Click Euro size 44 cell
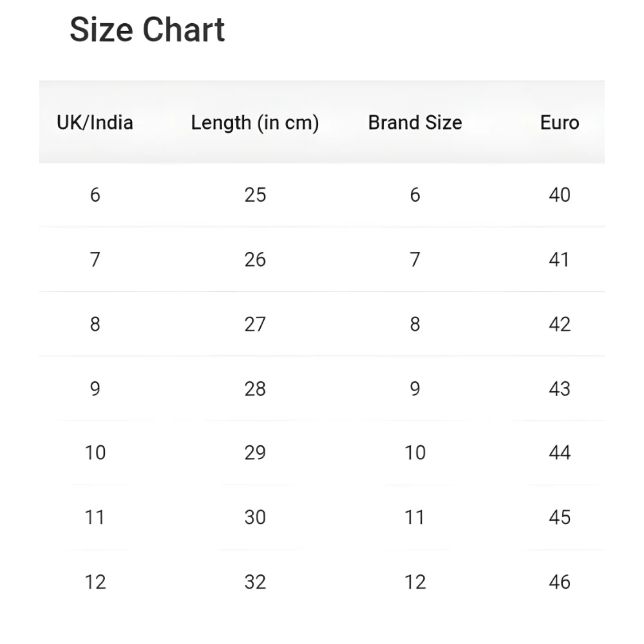This screenshot has width=644, height=644. coord(559,453)
